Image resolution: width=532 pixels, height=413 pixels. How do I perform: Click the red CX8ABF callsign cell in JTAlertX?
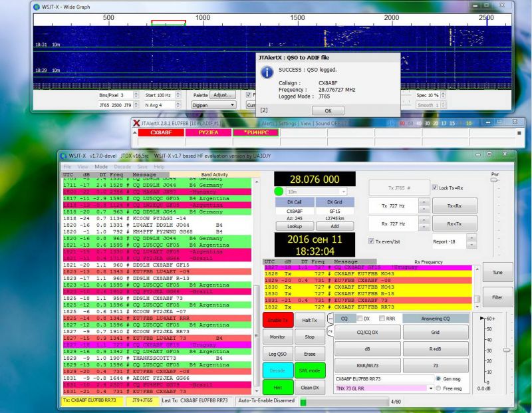pyautogui.click(x=161, y=133)
